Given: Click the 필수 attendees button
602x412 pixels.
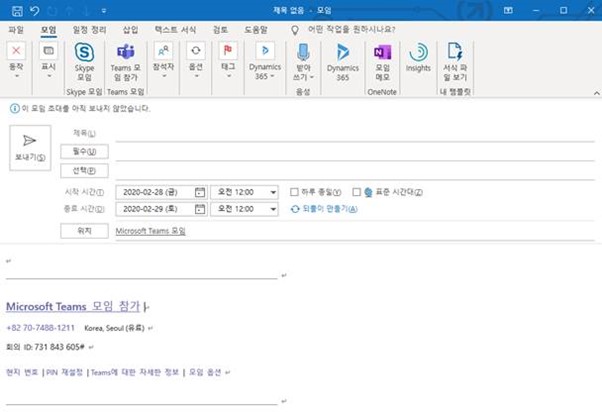Looking at the screenshot, I should tap(84, 152).
